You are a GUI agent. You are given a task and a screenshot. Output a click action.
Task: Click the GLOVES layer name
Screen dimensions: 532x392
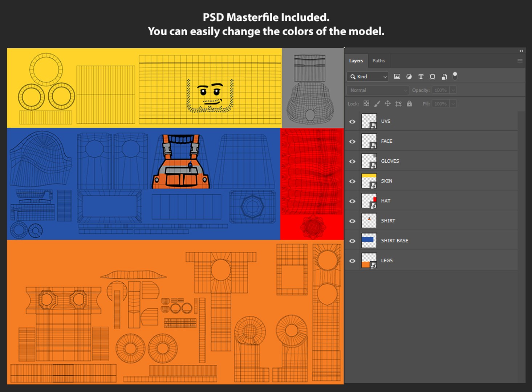(390, 161)
